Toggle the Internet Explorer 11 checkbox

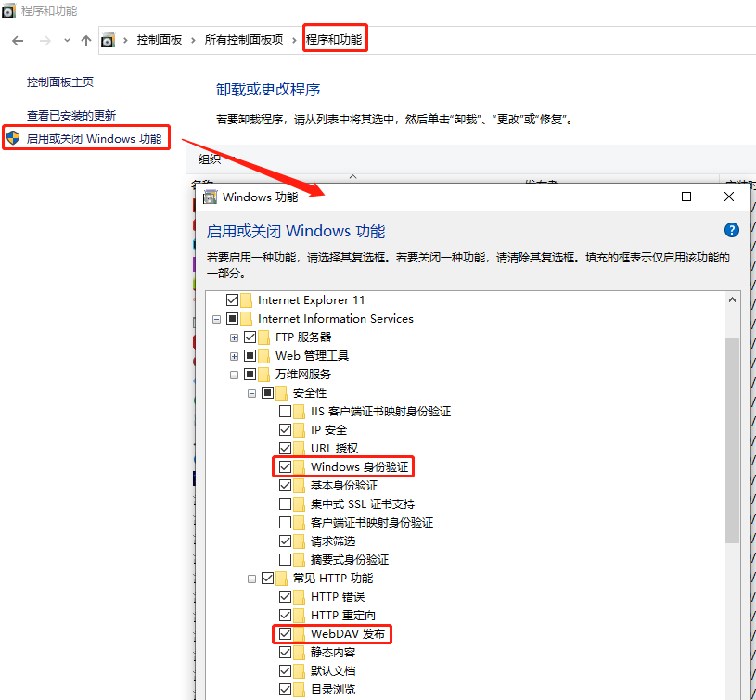click(x=233, y=300)
